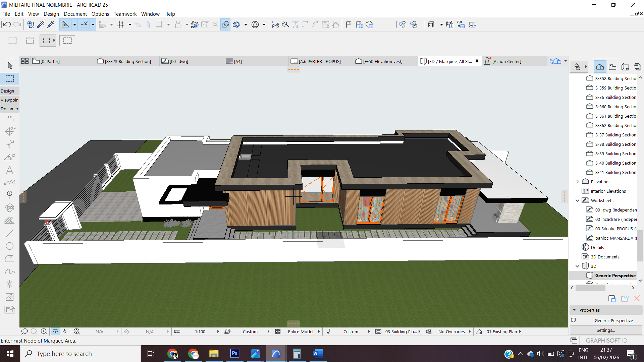Toggle Guide Lines button in toolbar
The image size is (644, 362).
(66, 24)
